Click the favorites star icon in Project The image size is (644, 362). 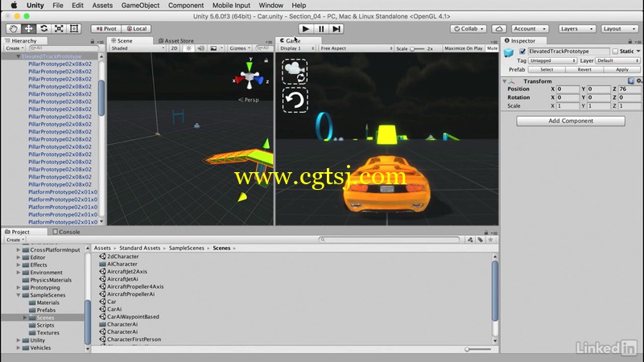490,240
